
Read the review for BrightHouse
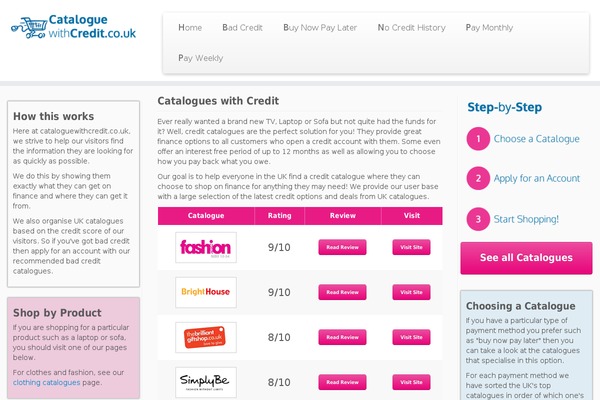(342, 292)
